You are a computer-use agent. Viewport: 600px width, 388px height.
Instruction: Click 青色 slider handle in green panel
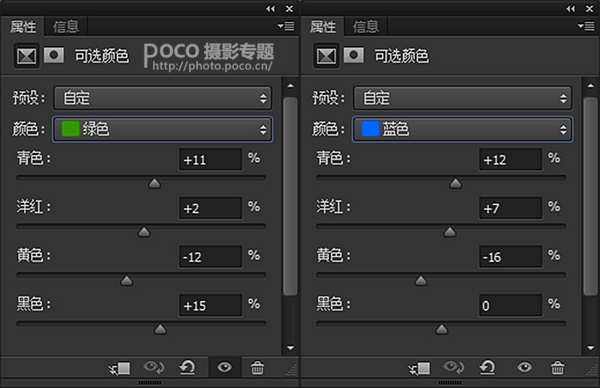155,183
